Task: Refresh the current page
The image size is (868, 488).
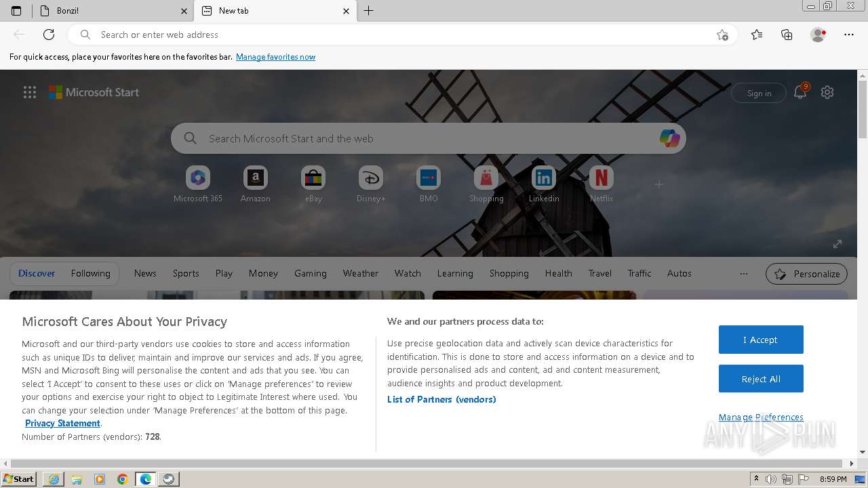Action: coord(49,35)
